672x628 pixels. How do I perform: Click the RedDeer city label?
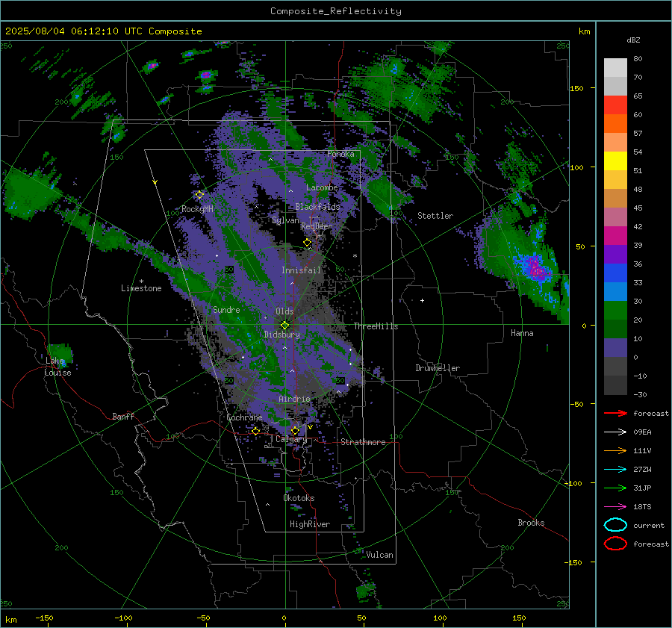[x=317, y=226]
